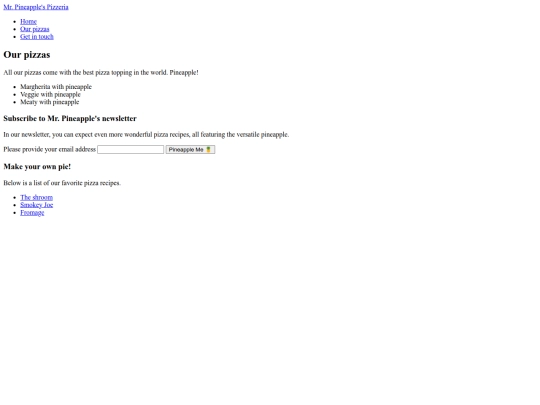Click the pineapple emoji on the submit button

pyautogui.click(x=208, y=149)
